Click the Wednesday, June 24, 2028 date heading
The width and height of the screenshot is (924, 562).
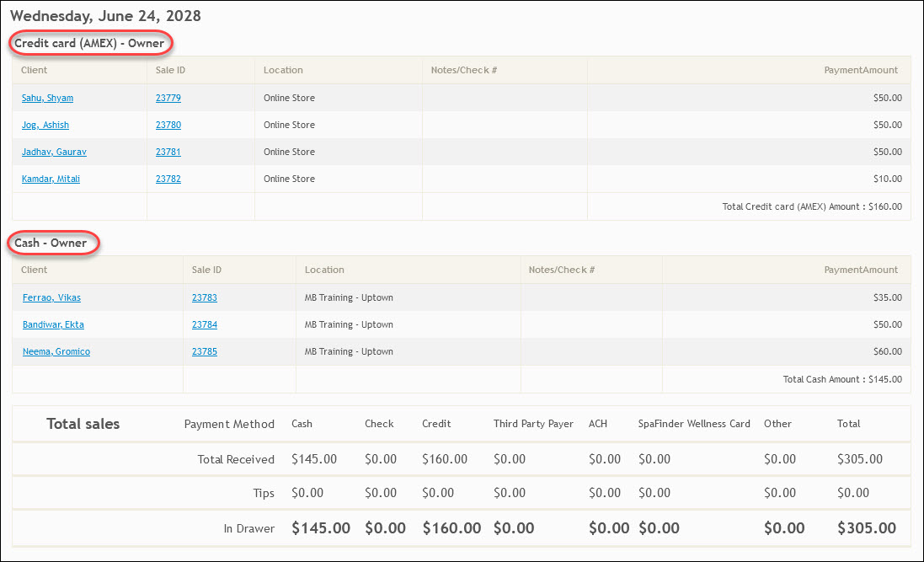pyautogui.click(x=105, y=16)
